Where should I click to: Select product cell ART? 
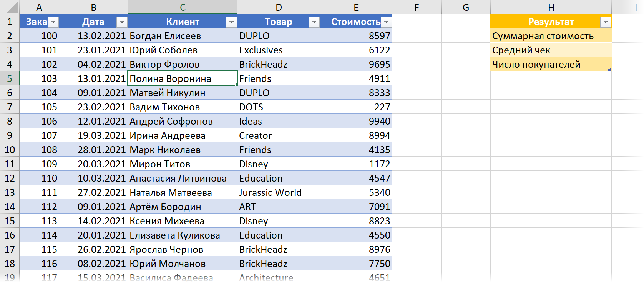click(279, 207)
